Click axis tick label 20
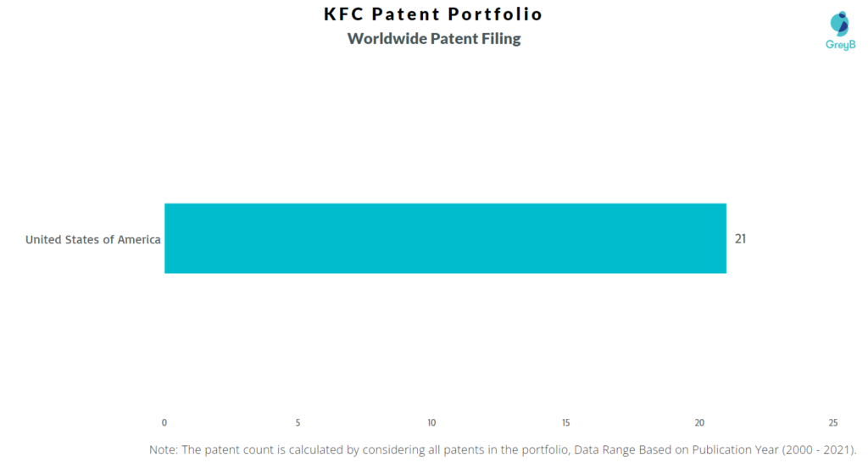Screen dimensions: 868x463 pos(699,422)
